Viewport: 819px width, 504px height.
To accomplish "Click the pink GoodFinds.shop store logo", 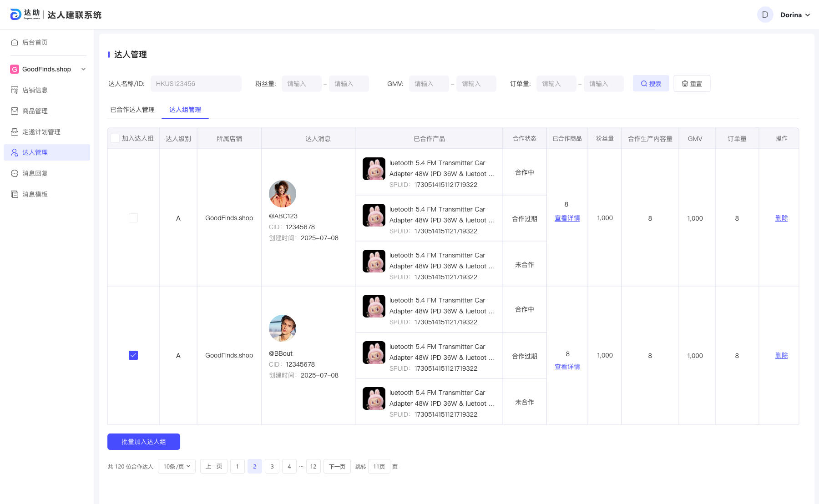I will coord(15,69).
